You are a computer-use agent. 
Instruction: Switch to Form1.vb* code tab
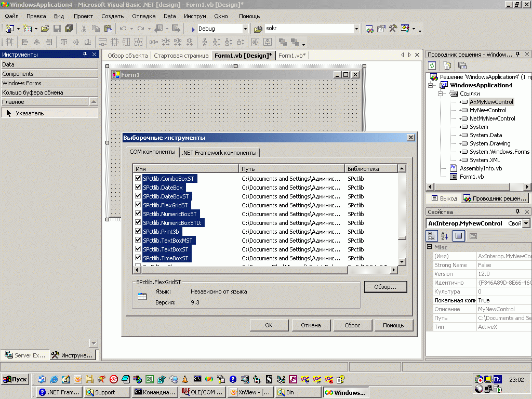coord(292,55)
